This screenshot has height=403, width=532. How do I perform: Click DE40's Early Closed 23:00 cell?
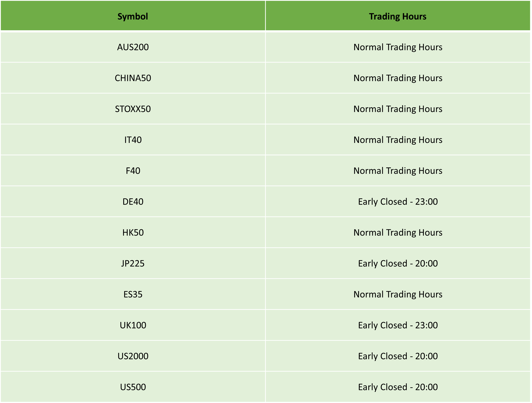tap(398, 202)
